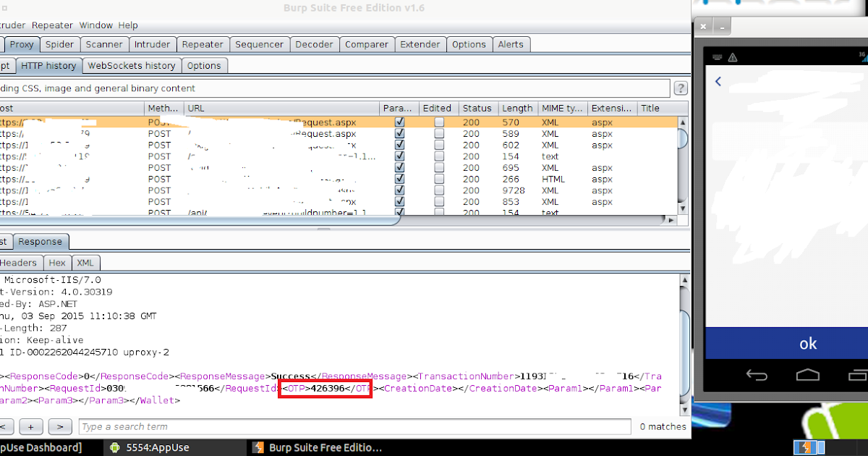The height and width of the screenshot is (456, 868).
Task: Open the Alerts tab
Action: pyautogui.click(x=511, y=44)
